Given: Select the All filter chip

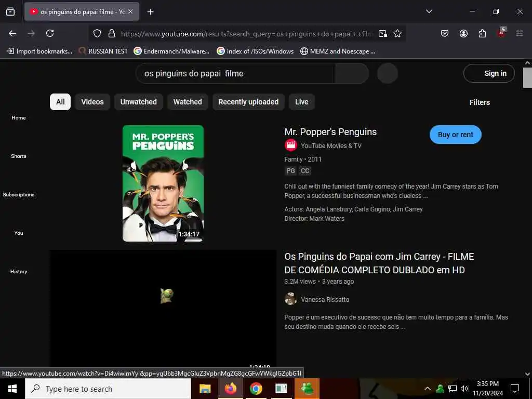Looking at the screenshot, I should 60,102.
